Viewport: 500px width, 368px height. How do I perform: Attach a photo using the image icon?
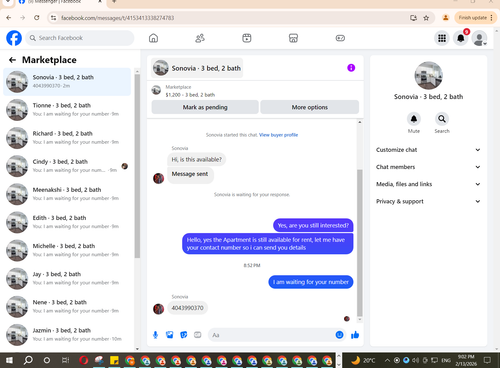(170, 335)
